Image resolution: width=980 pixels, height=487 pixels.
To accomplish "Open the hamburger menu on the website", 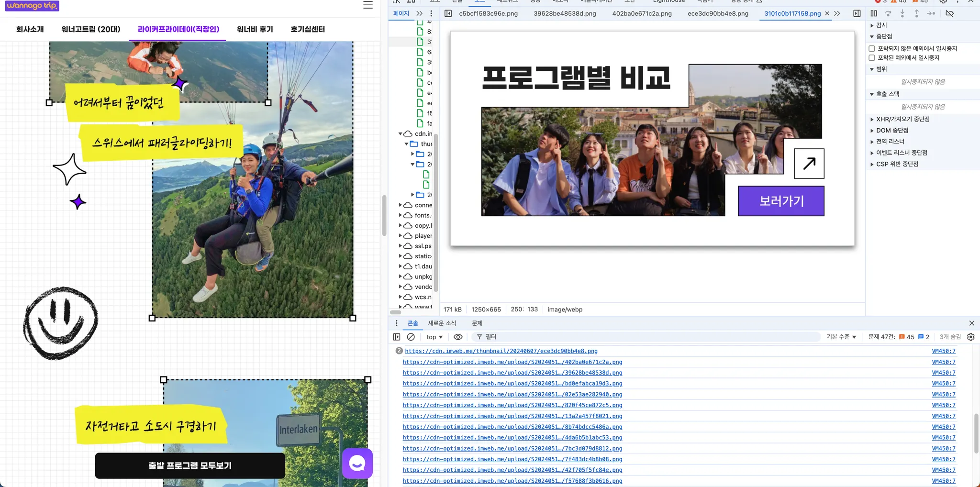I will point(367,5).
